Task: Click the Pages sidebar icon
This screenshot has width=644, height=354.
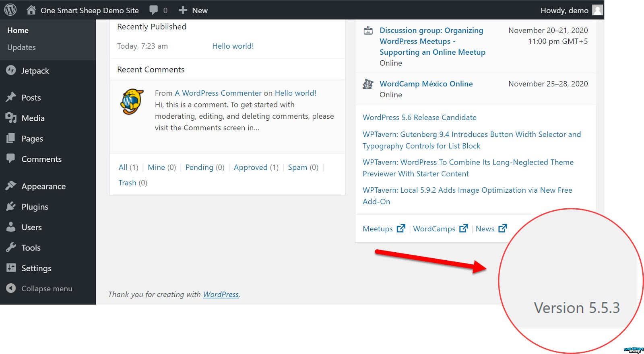Action: 11,138
